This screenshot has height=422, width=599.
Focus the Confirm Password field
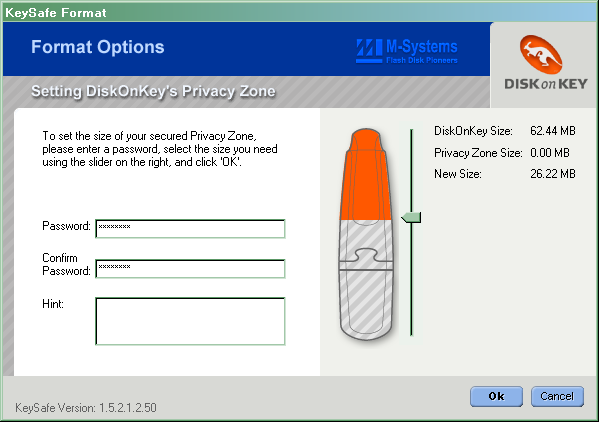190,269
